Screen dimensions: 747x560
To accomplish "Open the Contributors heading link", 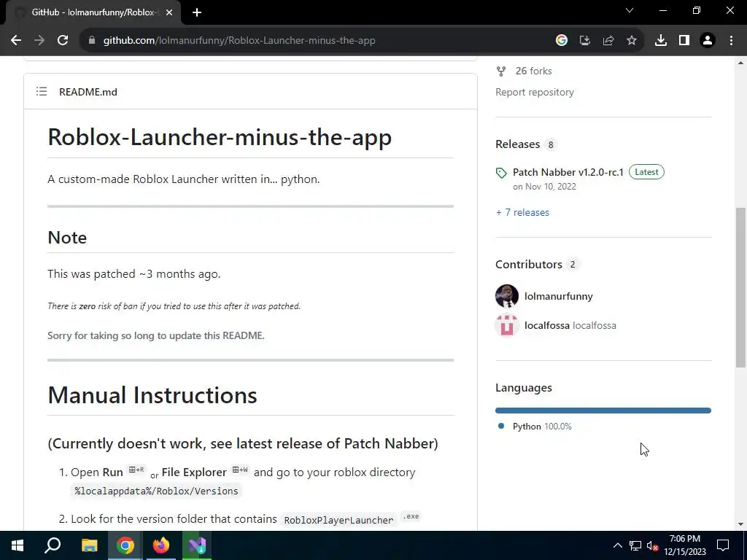I will pos(529,264).
